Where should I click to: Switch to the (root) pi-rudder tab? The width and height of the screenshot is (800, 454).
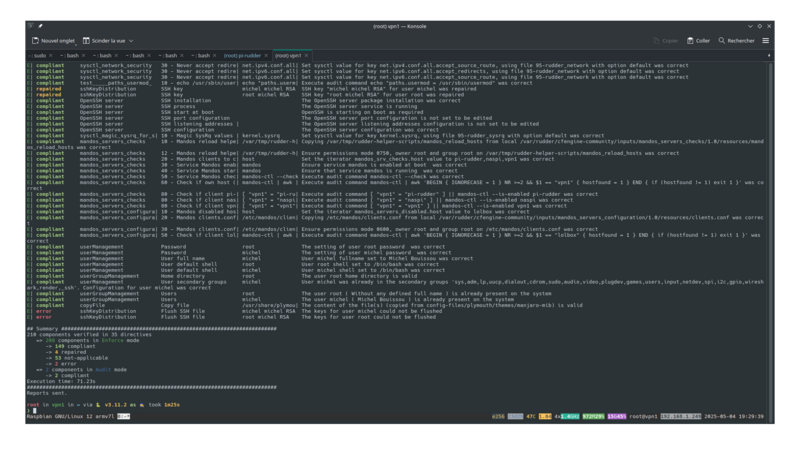(242, 56)
